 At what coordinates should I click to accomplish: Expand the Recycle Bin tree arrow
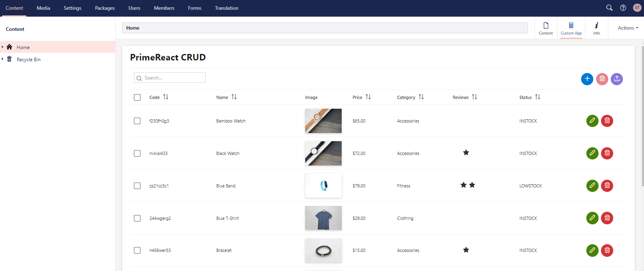coord(2,59)
